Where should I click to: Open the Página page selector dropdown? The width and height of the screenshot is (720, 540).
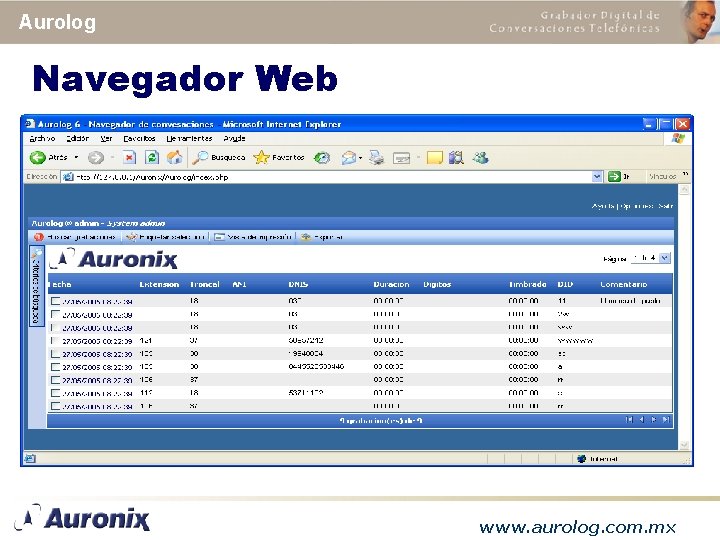664,258
